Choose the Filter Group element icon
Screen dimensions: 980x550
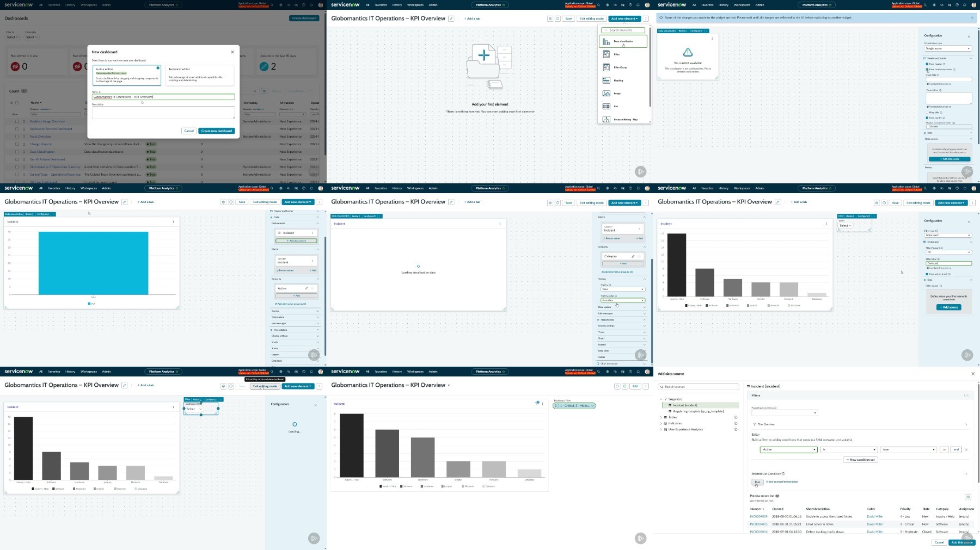pyautogui.click(x=606, y=67)
